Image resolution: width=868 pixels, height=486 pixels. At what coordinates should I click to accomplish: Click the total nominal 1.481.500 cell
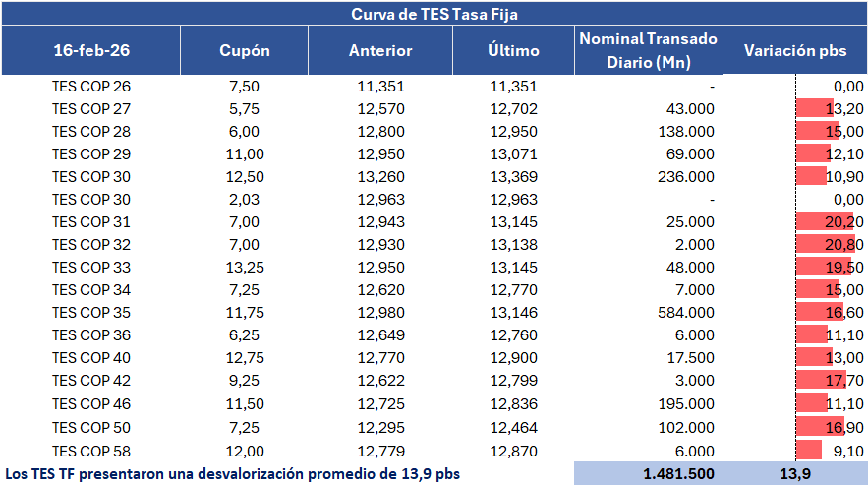point(678,474)
